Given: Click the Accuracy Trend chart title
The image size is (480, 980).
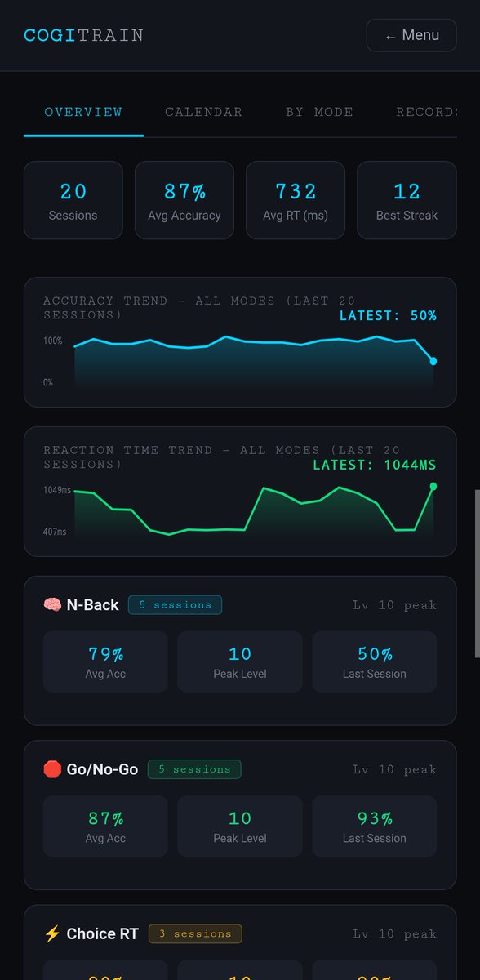Looking at the screenshot, I should (x=199, y=308).
